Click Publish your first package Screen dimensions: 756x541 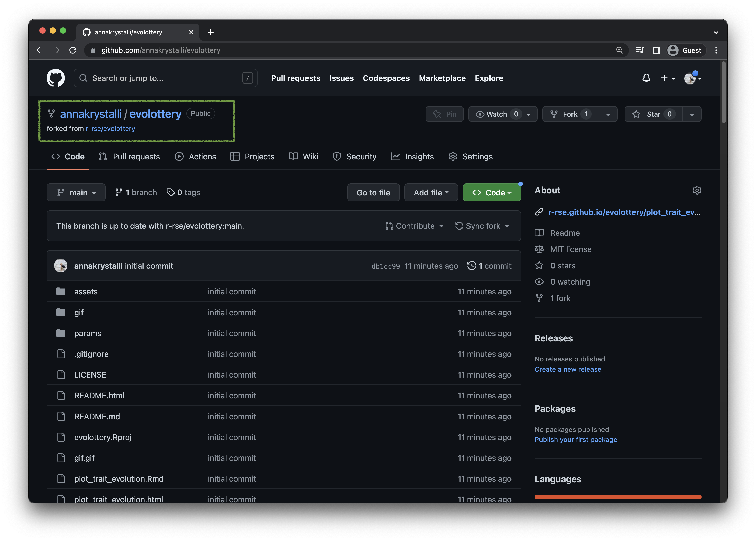pos(575,439)
